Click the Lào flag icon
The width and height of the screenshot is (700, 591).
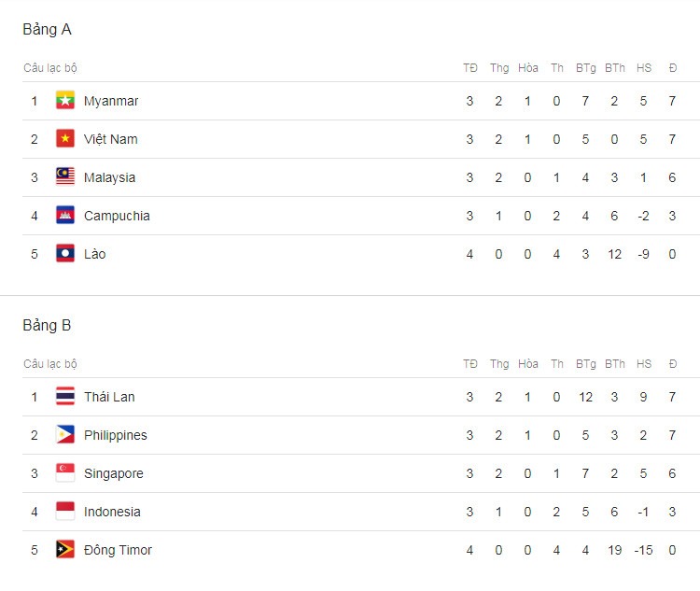point(65,254)
